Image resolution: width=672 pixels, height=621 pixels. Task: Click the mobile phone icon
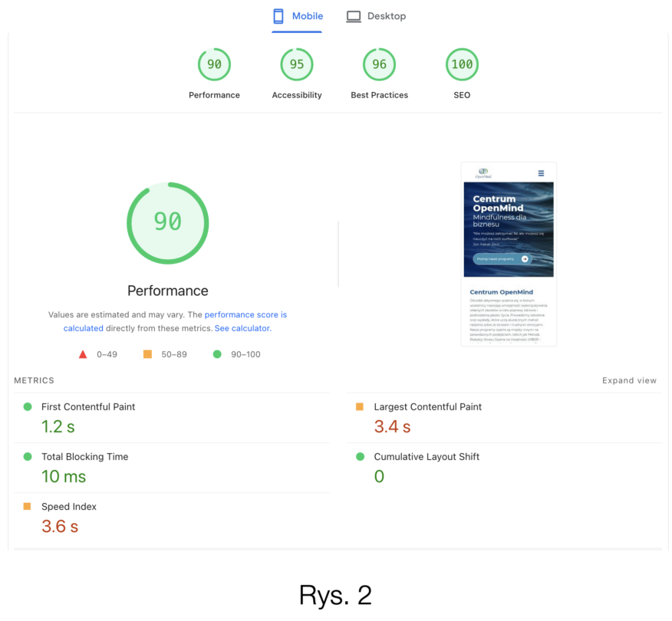click(278, 16)
